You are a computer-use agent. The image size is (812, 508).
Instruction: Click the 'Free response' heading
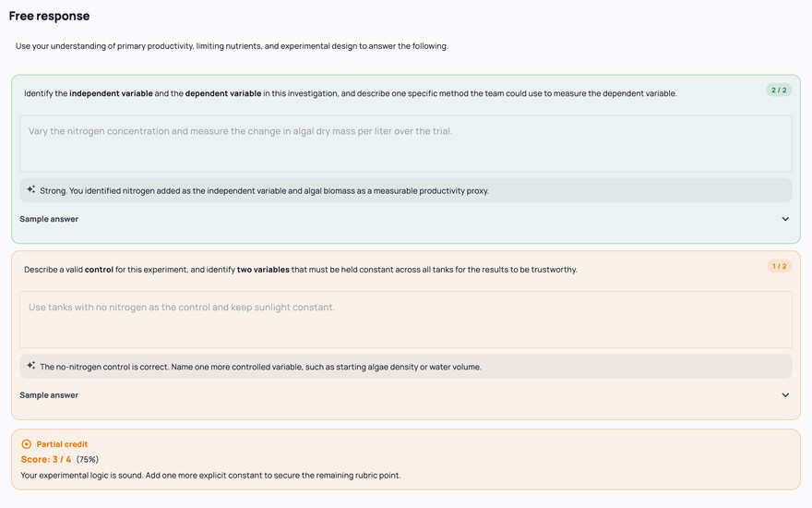[x=49, y=16]
